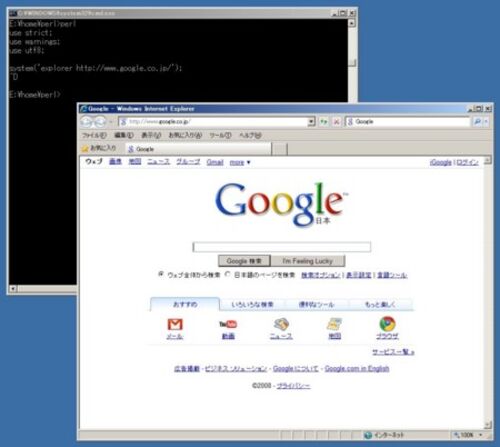The width and height of the screenshot is (500, 447).
Task: Open the Maps link on Google top bar
Action: tap(135, 162)
